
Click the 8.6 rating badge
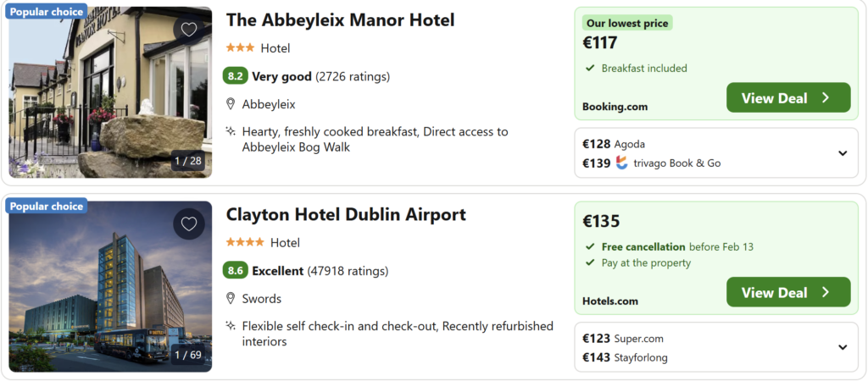(235, 271)
